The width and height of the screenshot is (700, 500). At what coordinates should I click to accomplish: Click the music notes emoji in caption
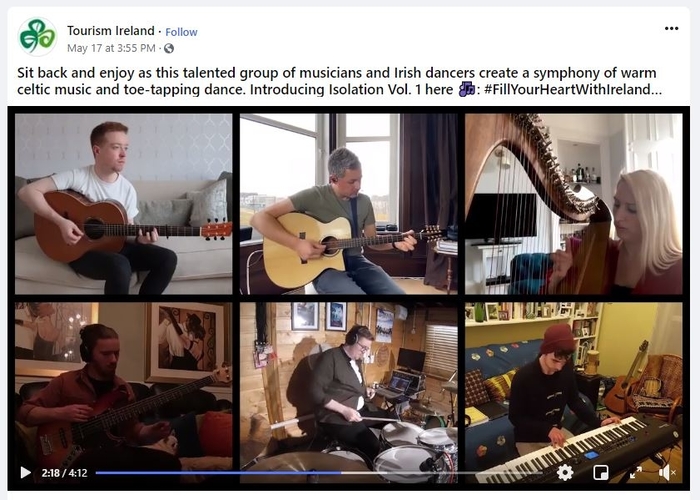click(466, 89)
